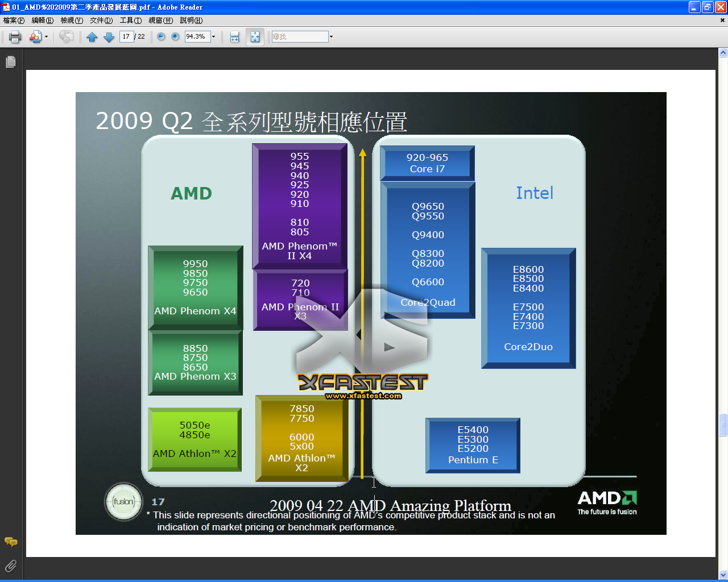
Task: Click the 'AMD Phenom X3' label
Action: [195, 376]
